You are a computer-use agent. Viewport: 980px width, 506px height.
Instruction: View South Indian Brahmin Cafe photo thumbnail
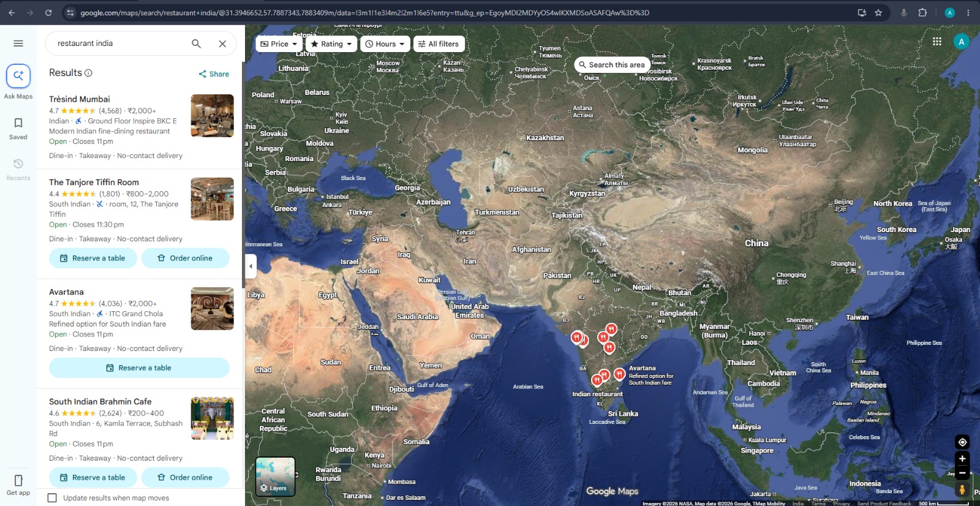tap(212, 418)
